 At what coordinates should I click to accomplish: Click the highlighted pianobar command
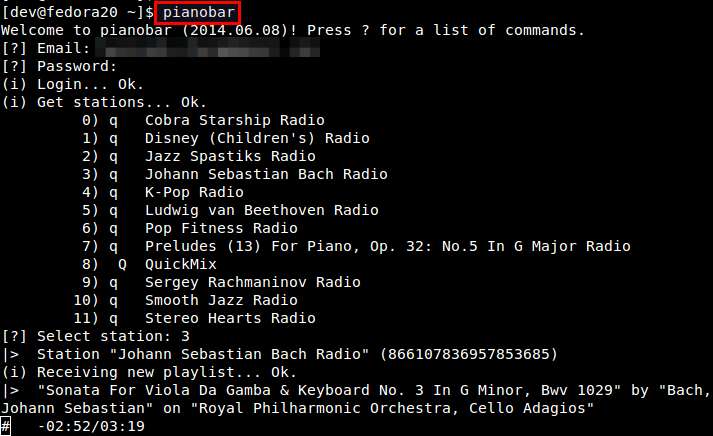click(197, 12)
